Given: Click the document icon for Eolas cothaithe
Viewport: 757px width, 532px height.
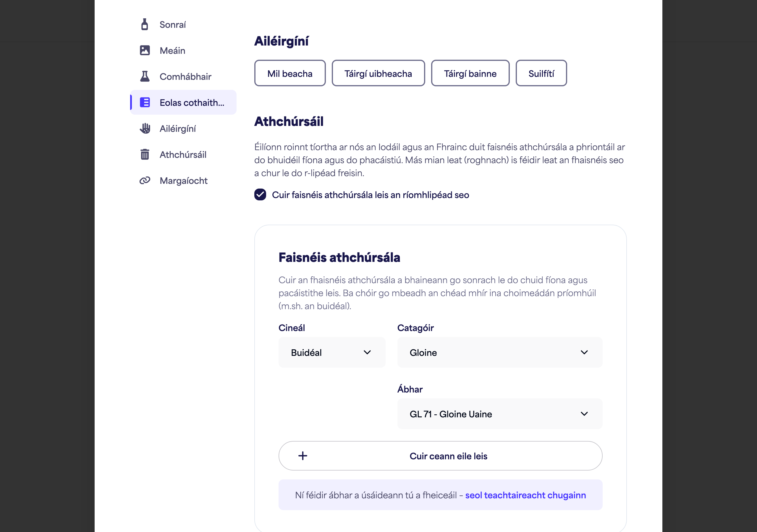Looking at the screenshot, I should (x=145, y=103).
